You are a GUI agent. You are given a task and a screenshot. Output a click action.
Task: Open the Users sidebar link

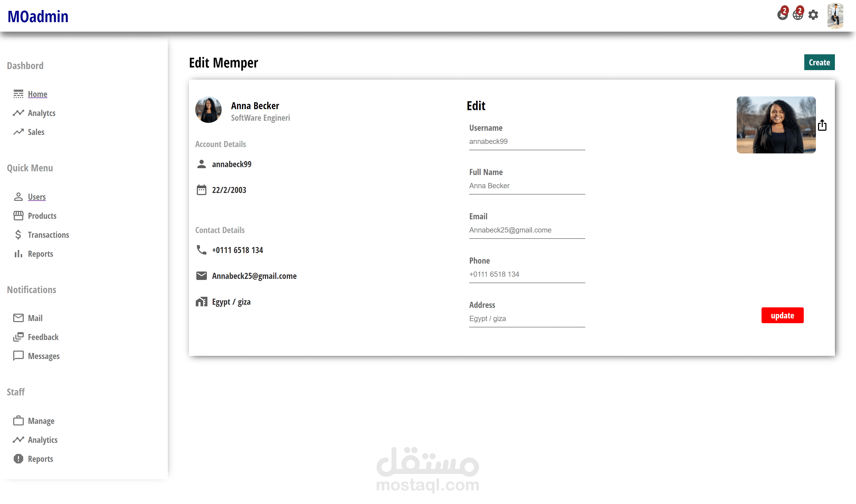pyautogui.click(x=37, y=197)
